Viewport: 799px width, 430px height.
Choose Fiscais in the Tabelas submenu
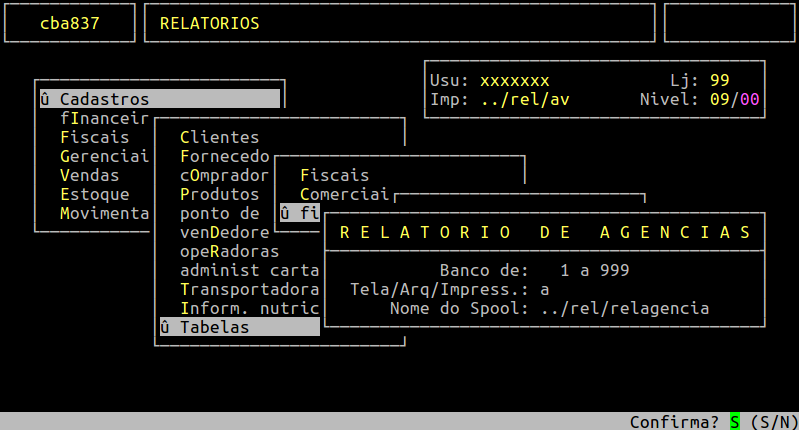click(x=334, y=175)
